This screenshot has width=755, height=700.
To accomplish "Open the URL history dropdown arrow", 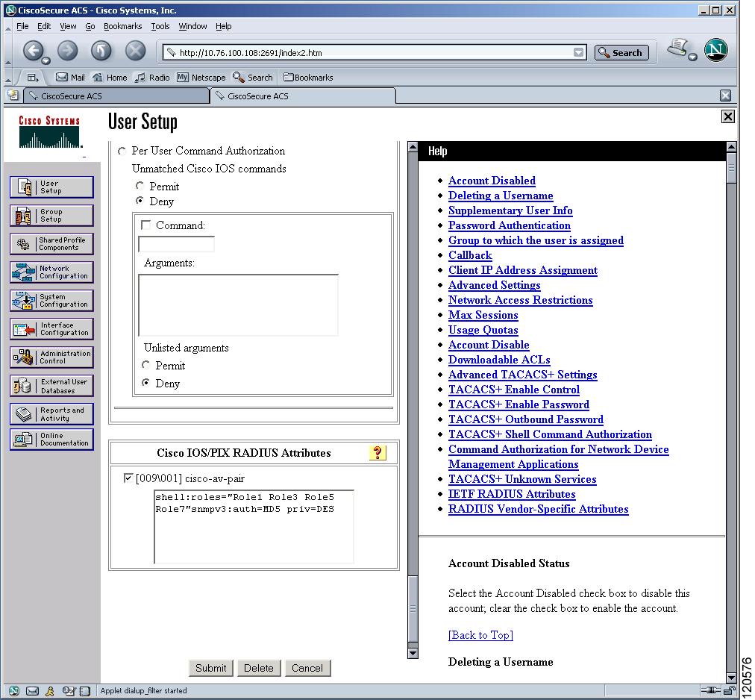I will coord(579,52).
